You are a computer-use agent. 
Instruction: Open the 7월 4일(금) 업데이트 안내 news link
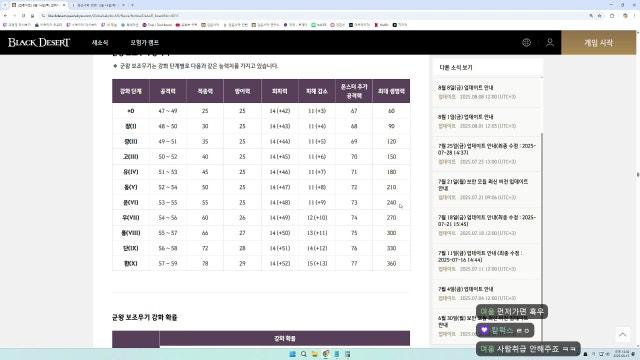(466, 289)
